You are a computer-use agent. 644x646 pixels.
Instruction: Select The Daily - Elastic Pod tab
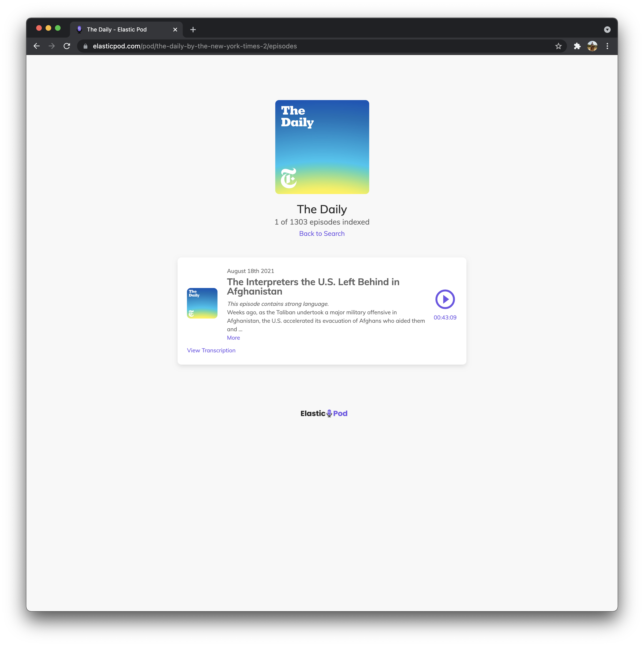126,29
